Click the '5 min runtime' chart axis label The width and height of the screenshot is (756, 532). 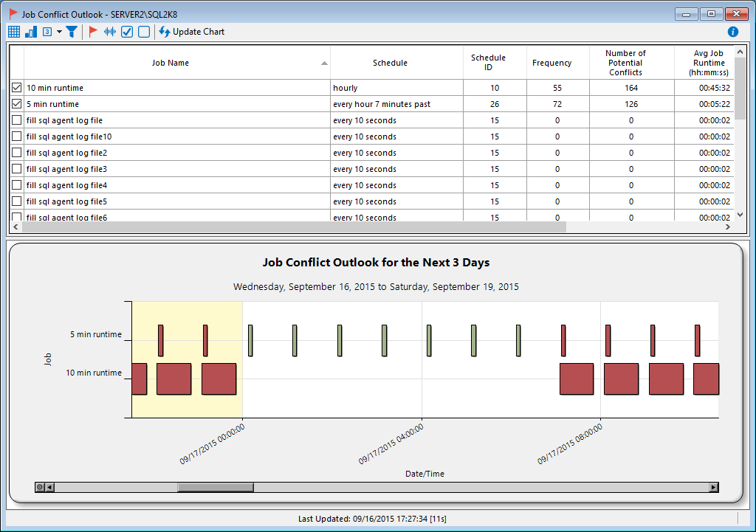(x=96, y=334)
